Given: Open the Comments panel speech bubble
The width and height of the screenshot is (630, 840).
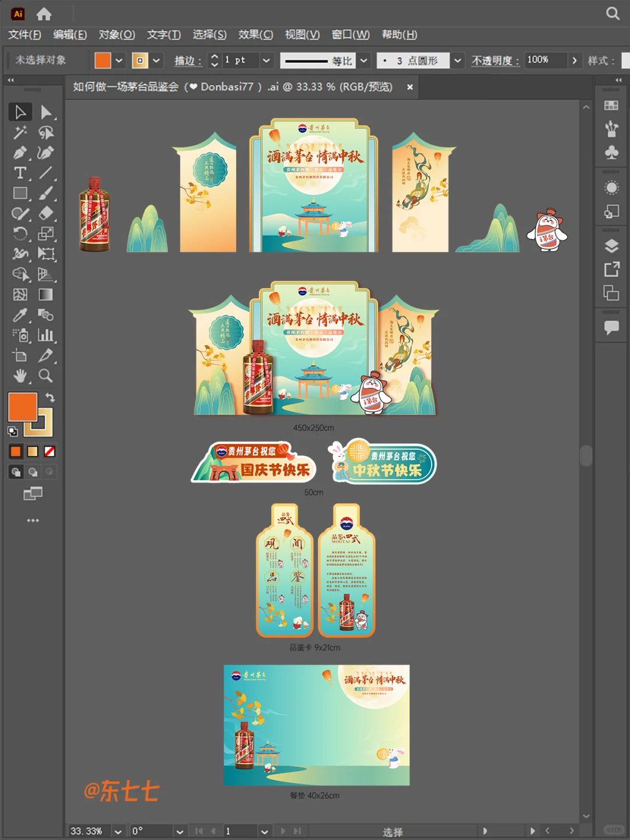Looking at the screenshot, I should tap(611, 327).
